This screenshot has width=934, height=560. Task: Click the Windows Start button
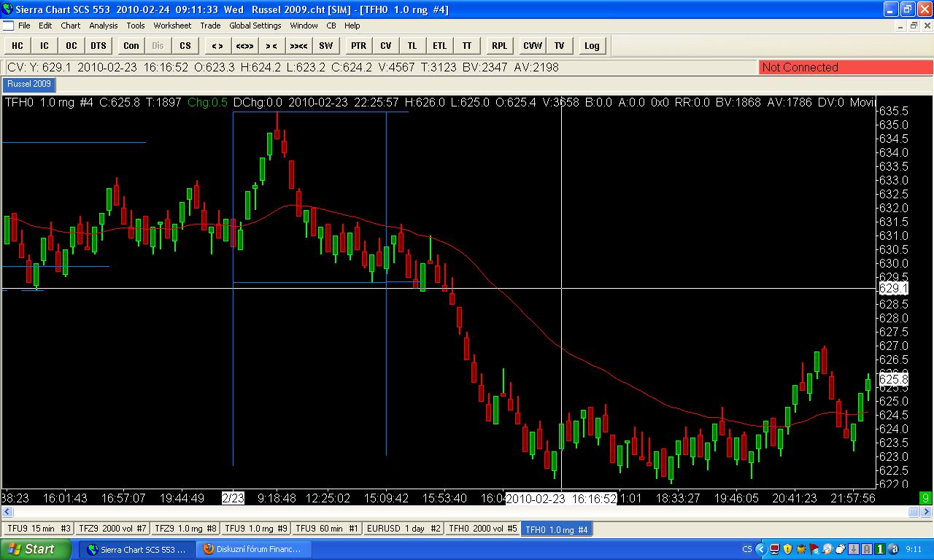(36, 549)
